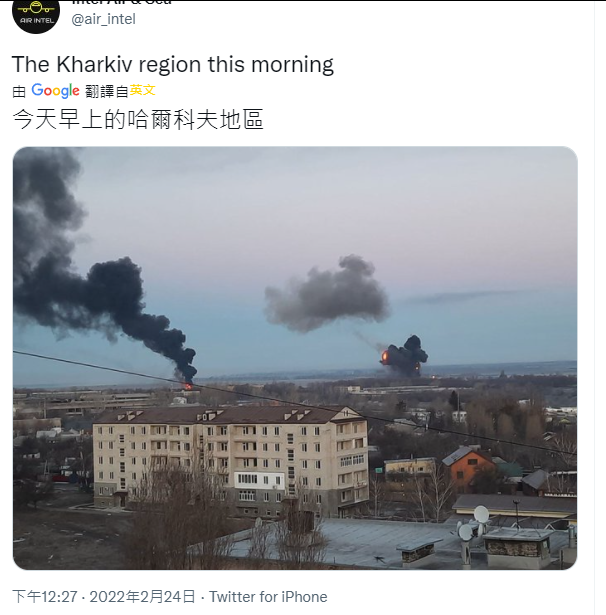The image size is (606, 615).
Task: Click the rooftop satellite dishes in photo
Action: [x=474, y=524]
